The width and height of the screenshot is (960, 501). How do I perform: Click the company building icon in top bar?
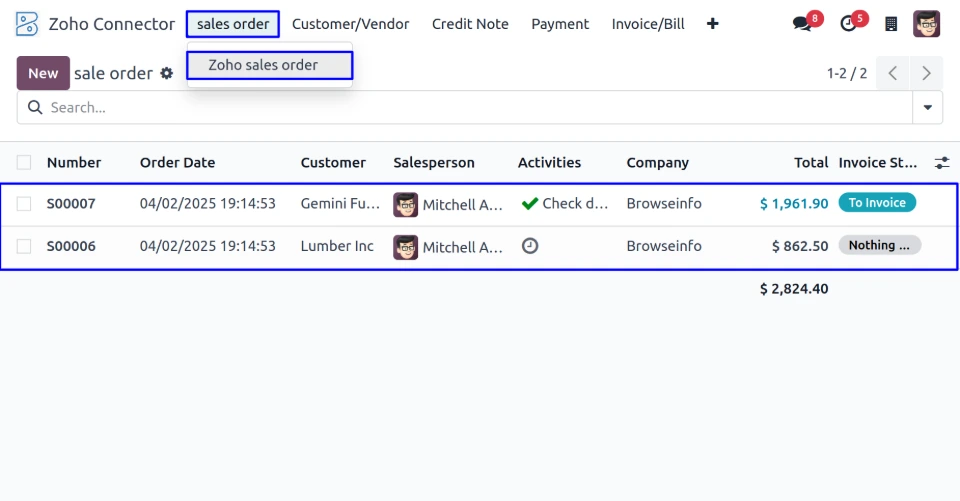coord(891,24)
